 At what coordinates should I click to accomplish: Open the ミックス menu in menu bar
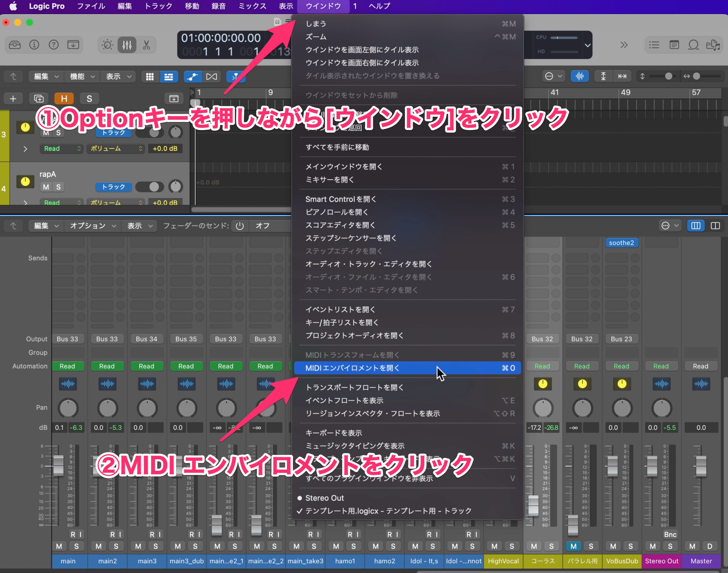(x=252, y=6)
